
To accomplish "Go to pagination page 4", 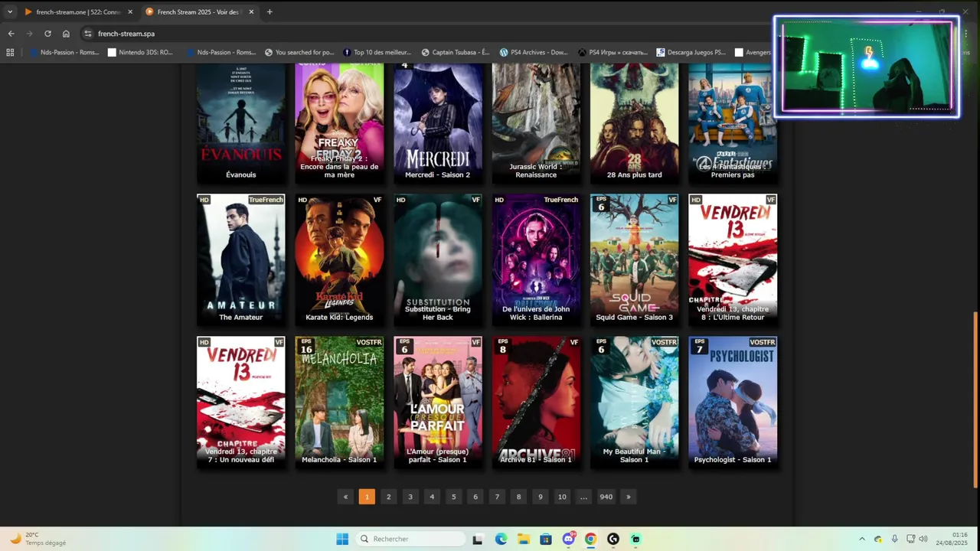I will [432, 497].
